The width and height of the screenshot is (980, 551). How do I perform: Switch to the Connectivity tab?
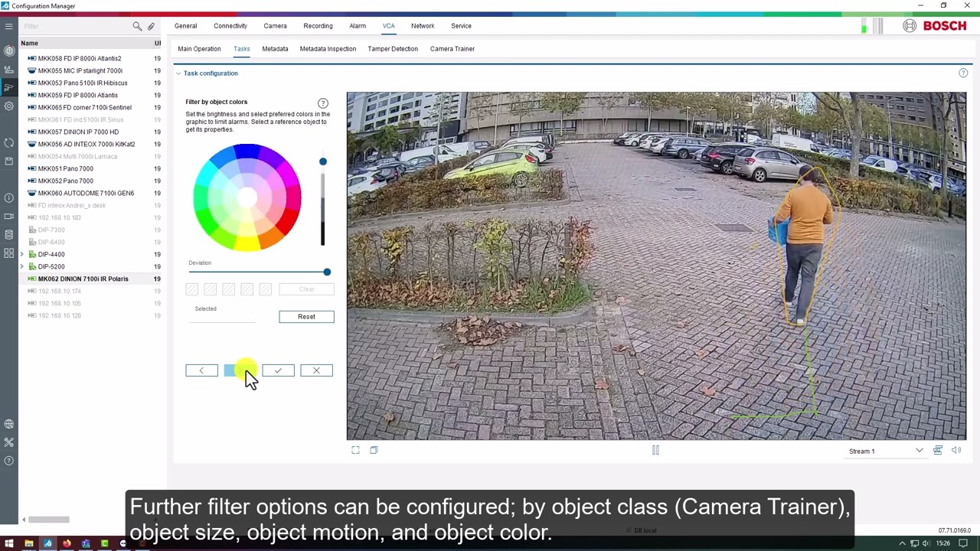[230, 26]
